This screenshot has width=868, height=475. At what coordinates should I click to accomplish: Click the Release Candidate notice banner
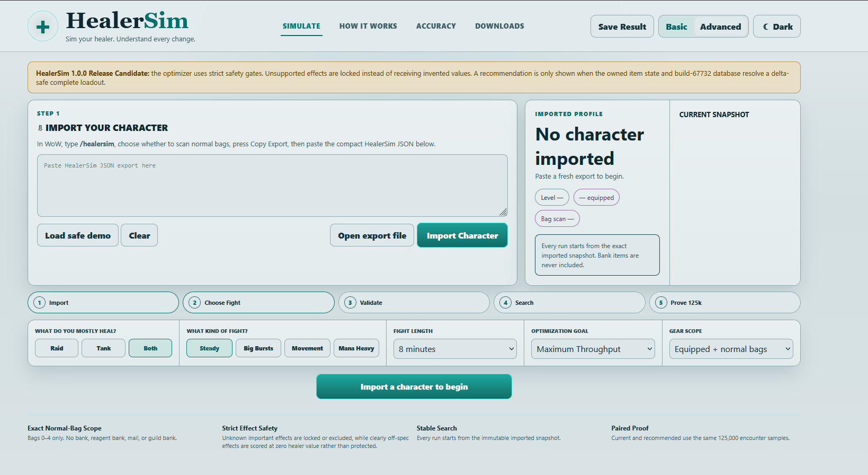click(414, 77)
